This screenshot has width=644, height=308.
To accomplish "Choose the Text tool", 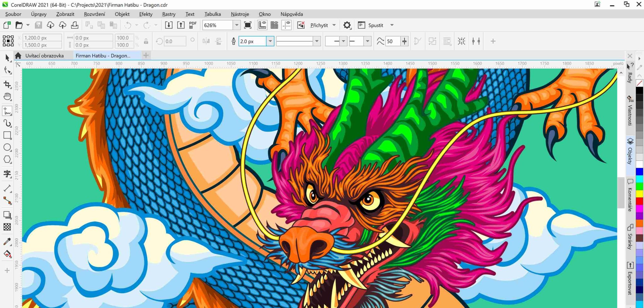I will pyautogui.click(x=7, y=174).
